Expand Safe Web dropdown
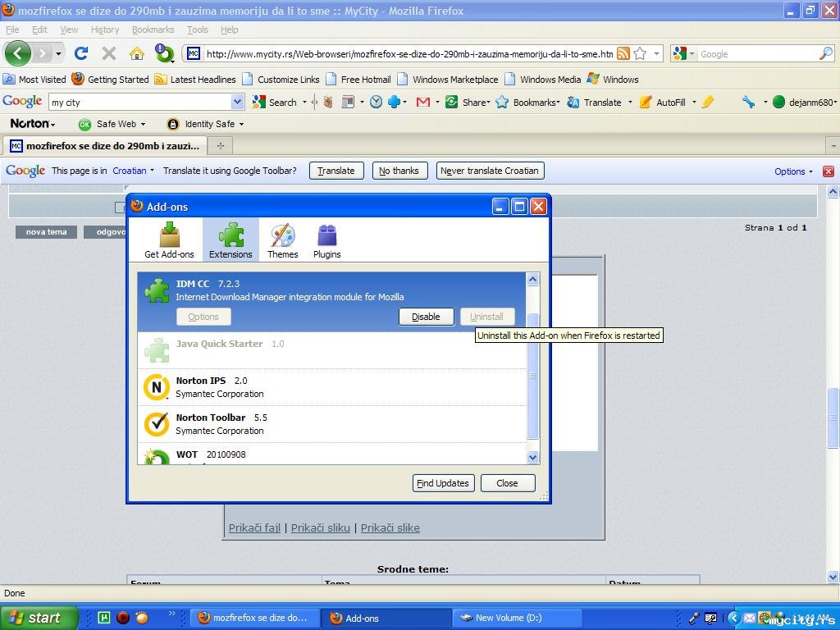The image size is (840, 630). coord(143,125)
